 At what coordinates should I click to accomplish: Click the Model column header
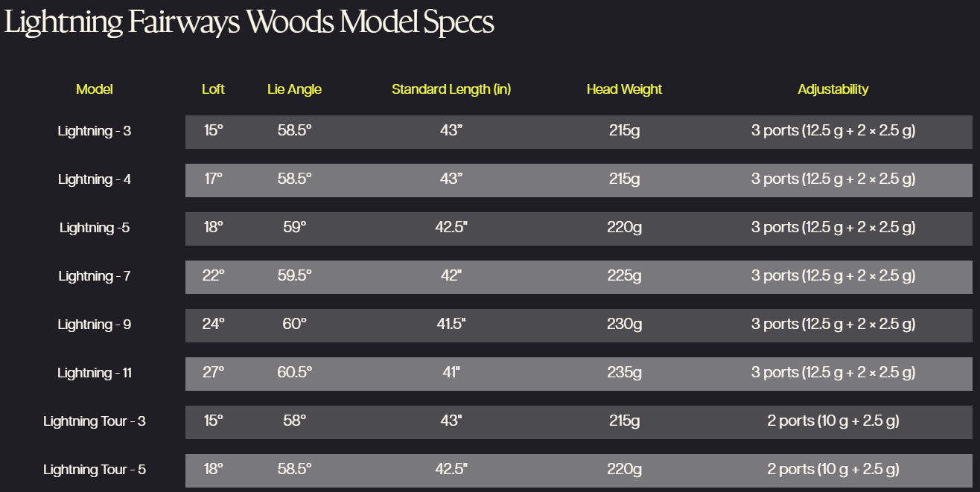95,89
